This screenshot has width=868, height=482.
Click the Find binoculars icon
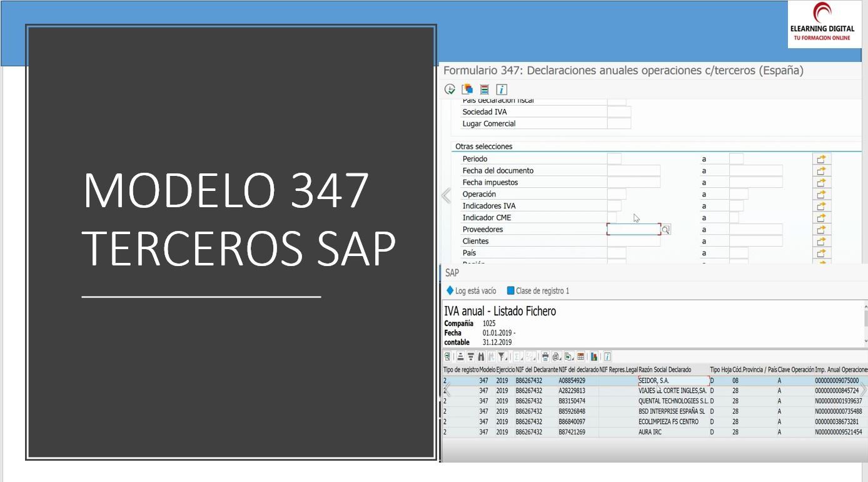tap(481, 357)
